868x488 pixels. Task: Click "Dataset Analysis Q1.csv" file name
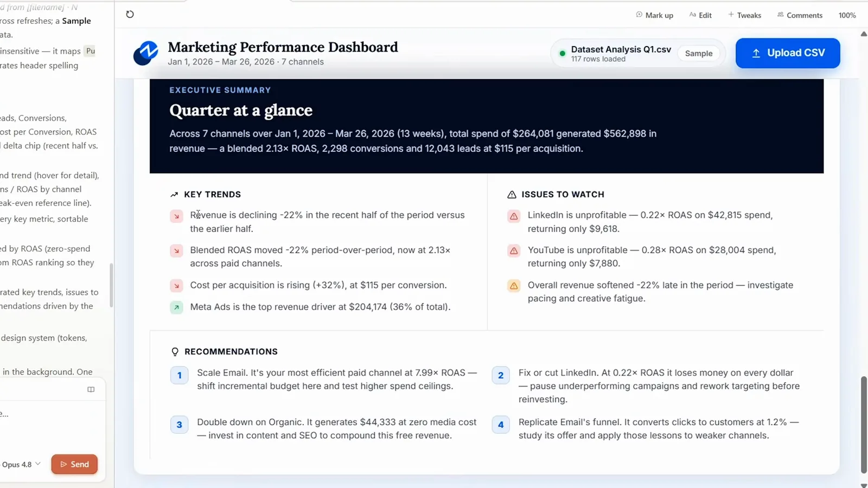point(621,49)
